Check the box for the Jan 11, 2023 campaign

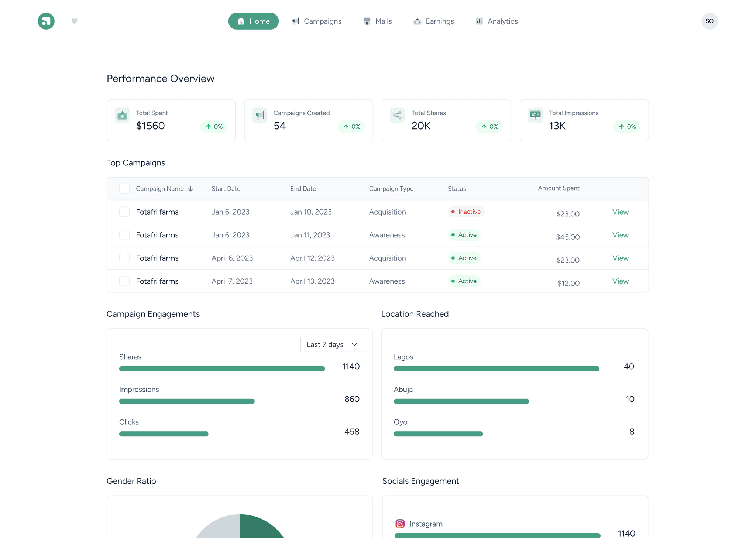point(124,235)
